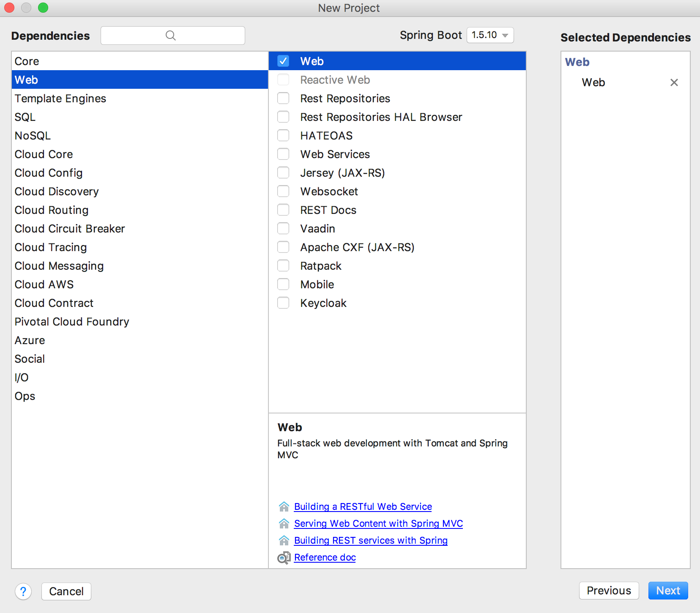Select the Ops category
The height and width of the screenshot is (613, 700).
140,396
